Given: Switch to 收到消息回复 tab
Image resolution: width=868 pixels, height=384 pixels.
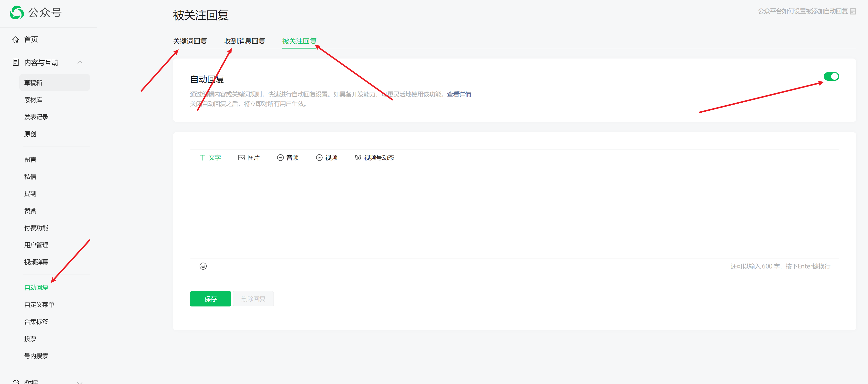Looking at the screenshot, I should (245, 41).
